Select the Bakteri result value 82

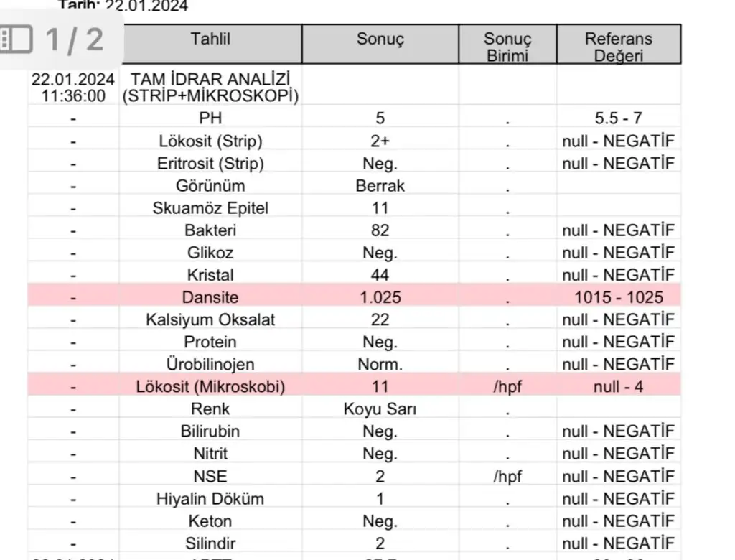click(380, 230)
